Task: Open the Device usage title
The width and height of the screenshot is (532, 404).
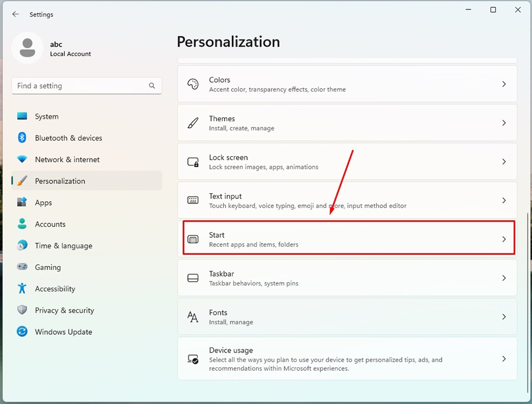Action: (x=231, y=350)
